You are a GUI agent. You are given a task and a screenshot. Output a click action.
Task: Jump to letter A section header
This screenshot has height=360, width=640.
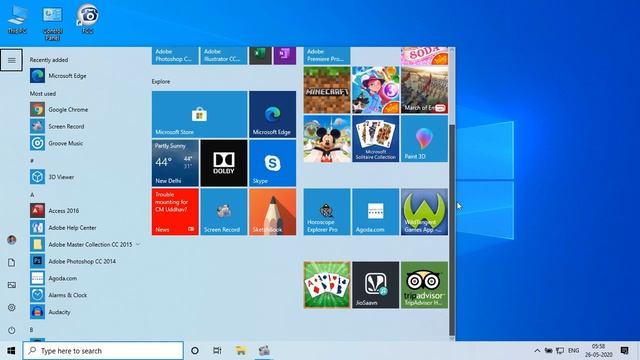[x=32, y=194]
